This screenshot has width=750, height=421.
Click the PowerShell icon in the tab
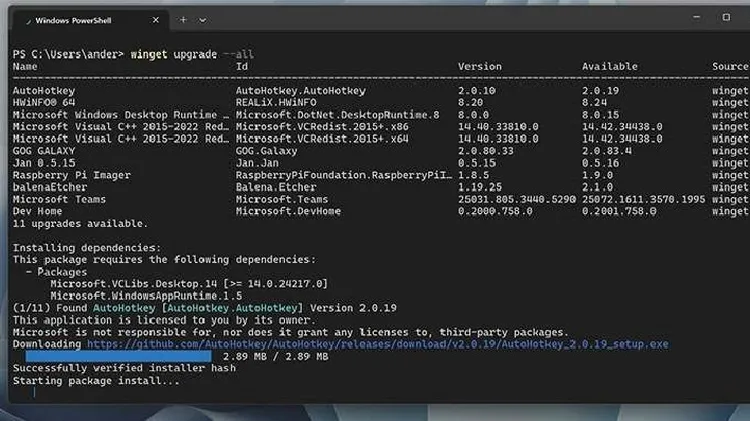point(28,21)
